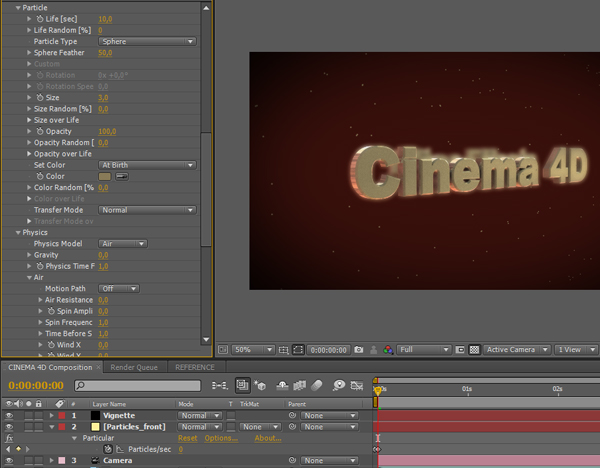The height and width of the screenshot is (468, 600).
Task: Switch to REFERENCE tab
Action: point(195,367)
